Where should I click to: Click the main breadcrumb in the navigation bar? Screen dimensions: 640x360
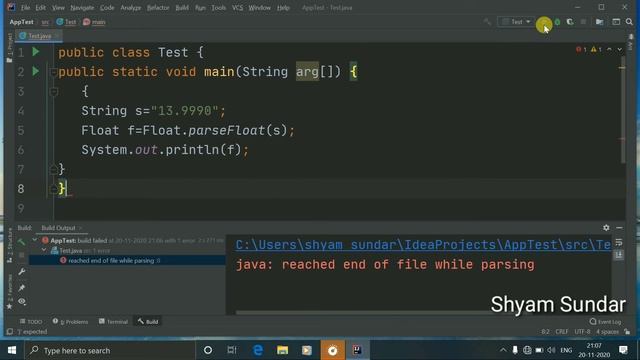click(95, 22)
